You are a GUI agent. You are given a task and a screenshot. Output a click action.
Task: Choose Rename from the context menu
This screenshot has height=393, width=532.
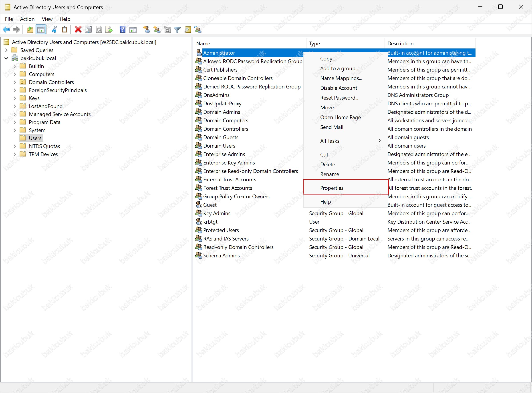click(x=346, y=174)
